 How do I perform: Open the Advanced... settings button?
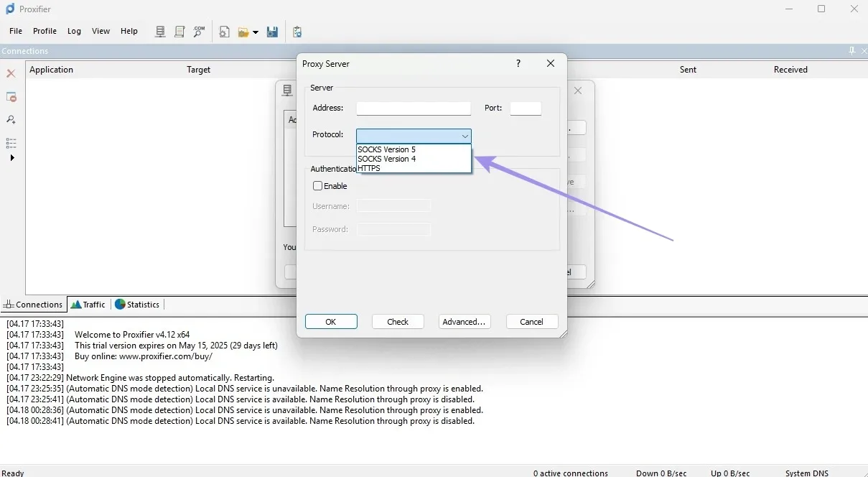465,322
